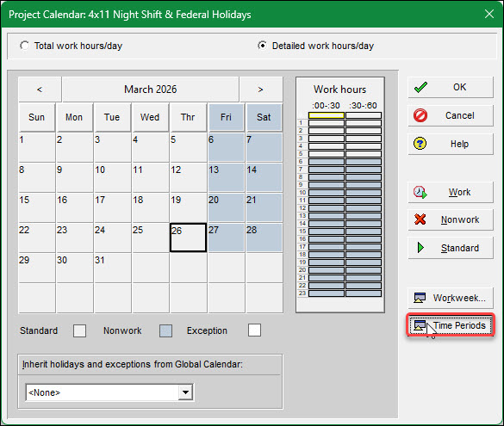Image resolution: width=504 pixels, height=426 pixels.
Task: Click the Time Periods button icon
Action: (x=420, y=325)
